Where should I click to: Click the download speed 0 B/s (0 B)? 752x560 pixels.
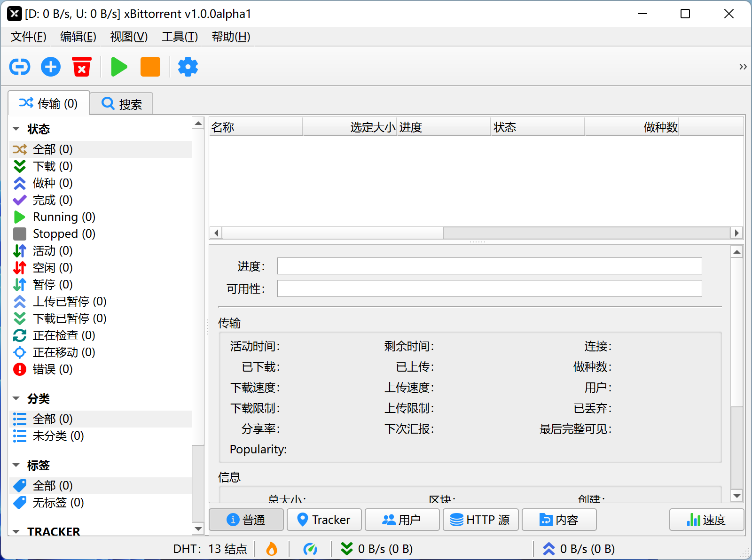pyautogui.click(x=377, y=549)
